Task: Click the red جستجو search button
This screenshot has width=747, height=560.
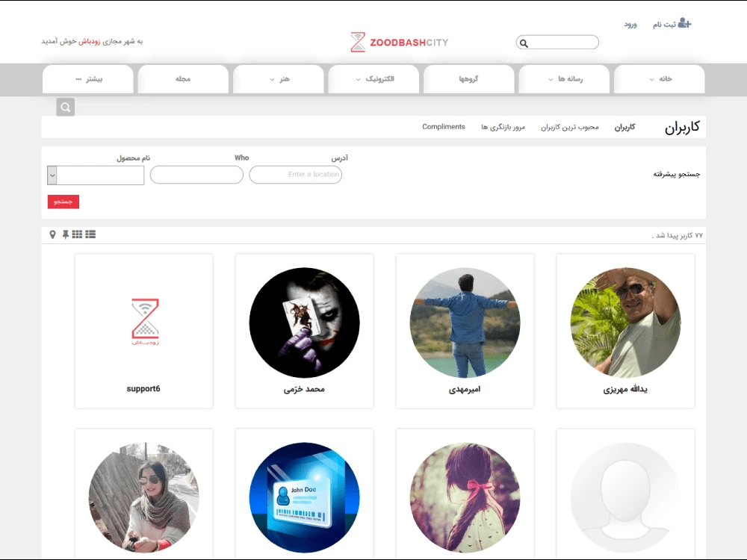Action: (x=63, y=202)
